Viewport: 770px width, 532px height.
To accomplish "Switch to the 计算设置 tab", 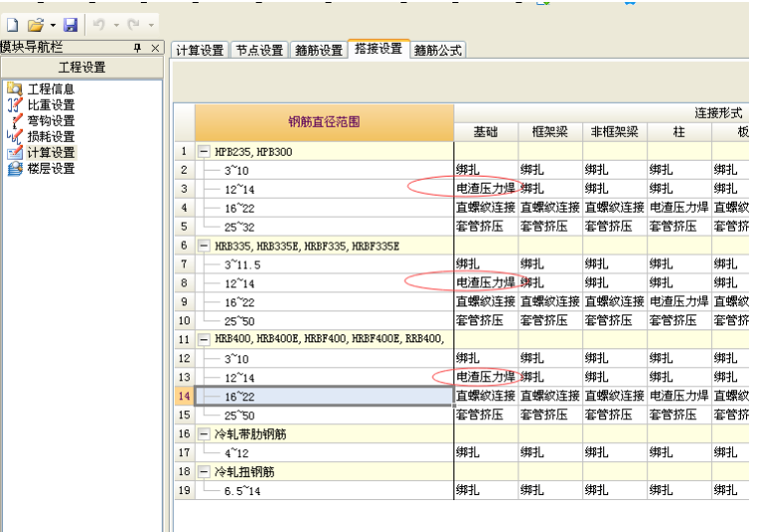I will click(200, 50).
